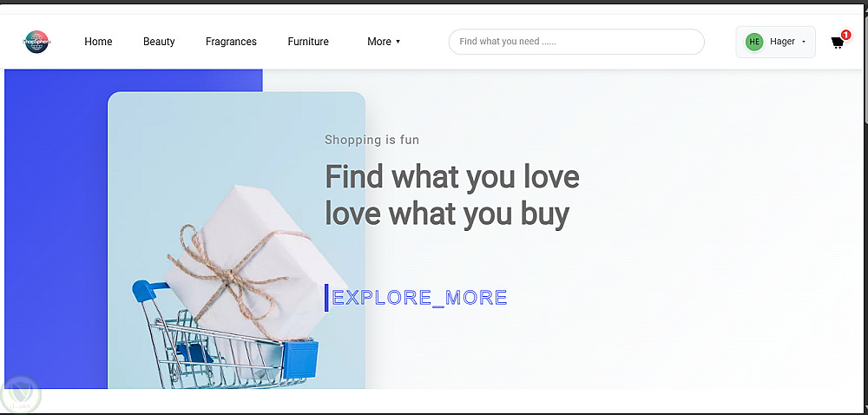Go to the Home menu item
The image size is (868, 415).
click(x=98, y=42)
